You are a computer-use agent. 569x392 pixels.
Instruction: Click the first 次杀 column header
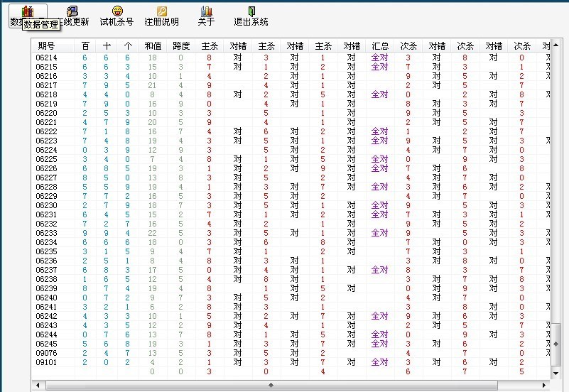pos(408,46)
